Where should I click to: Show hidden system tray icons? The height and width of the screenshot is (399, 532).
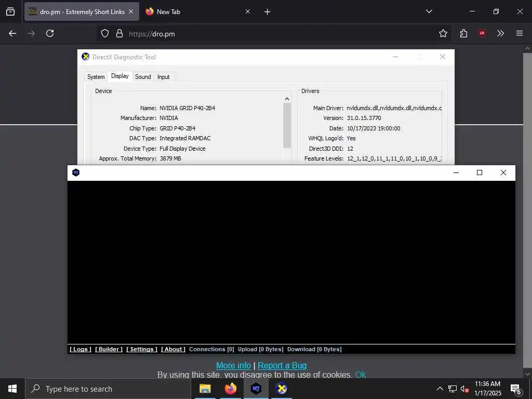point(440,389)
